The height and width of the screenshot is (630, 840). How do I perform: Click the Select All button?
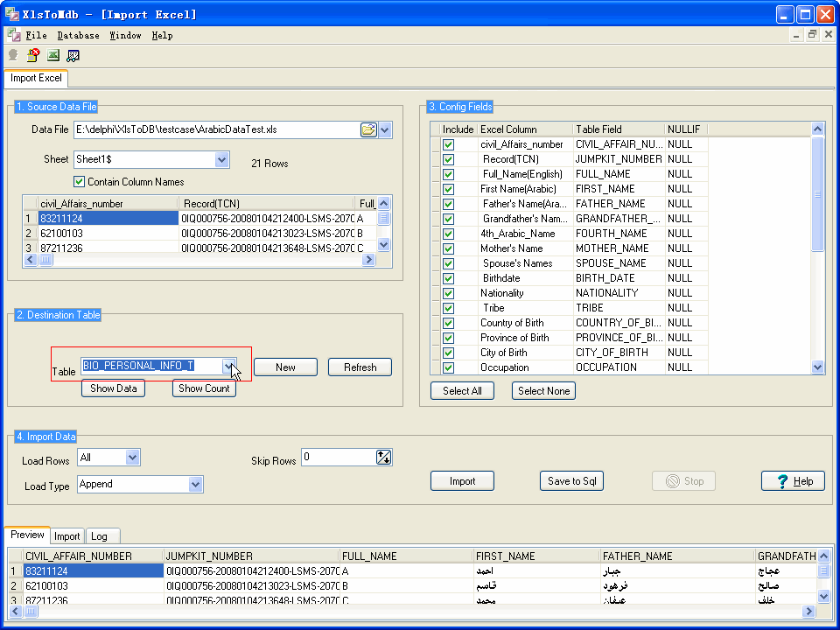pyautogui.click(x=462, y=391)
